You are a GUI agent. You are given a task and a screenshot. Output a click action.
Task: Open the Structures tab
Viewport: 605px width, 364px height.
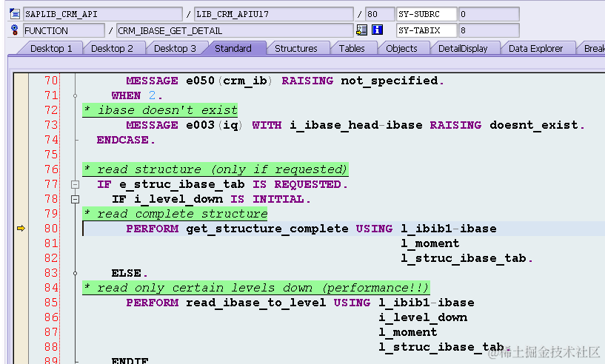[x=296, y=48]
